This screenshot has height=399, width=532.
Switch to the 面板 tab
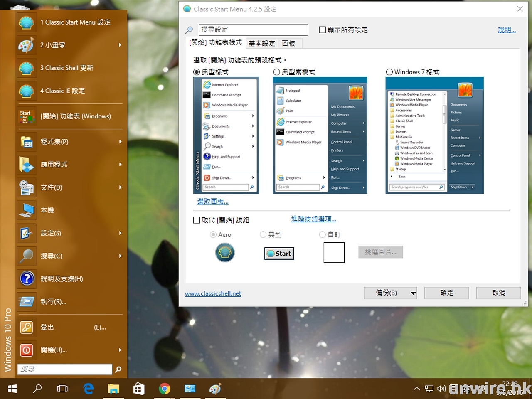click(x=288, y=43)
